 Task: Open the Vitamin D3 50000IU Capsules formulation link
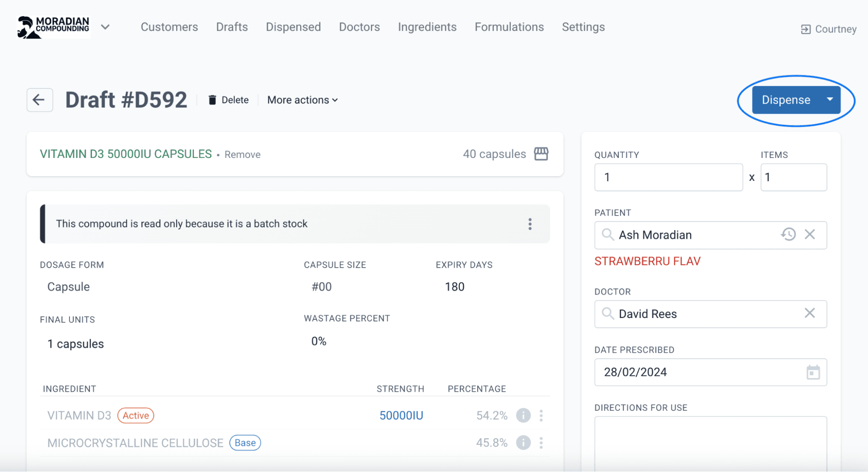126,154
